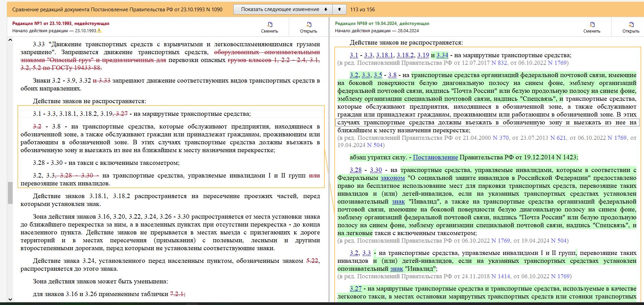Click right heading Действие знаков не распространяется
The width and height of the screenshot is (644, 305).
pos(406,42)
